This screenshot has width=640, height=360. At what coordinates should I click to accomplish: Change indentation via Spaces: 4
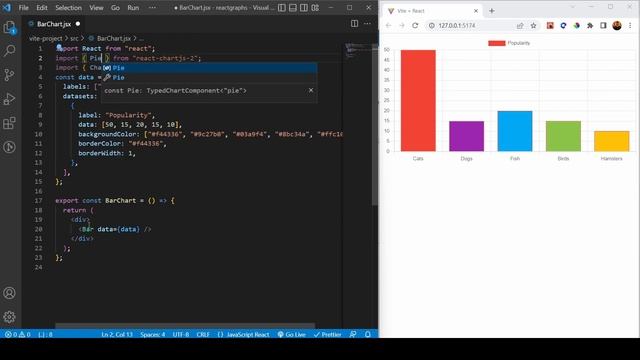(x=153, y=334)
